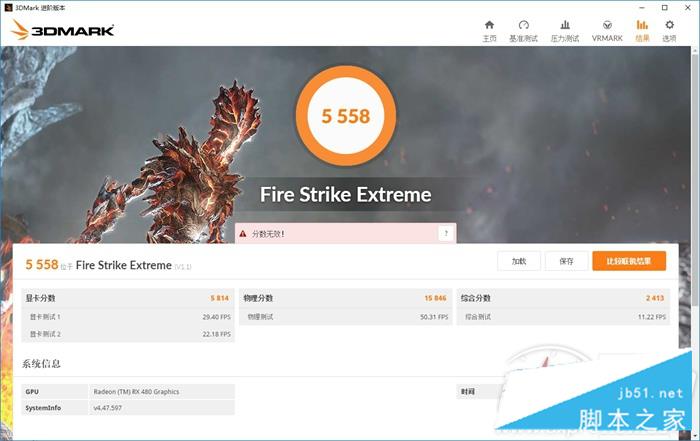
Task: Open the Benchmarks gauge icon
Action: (524, 25)
